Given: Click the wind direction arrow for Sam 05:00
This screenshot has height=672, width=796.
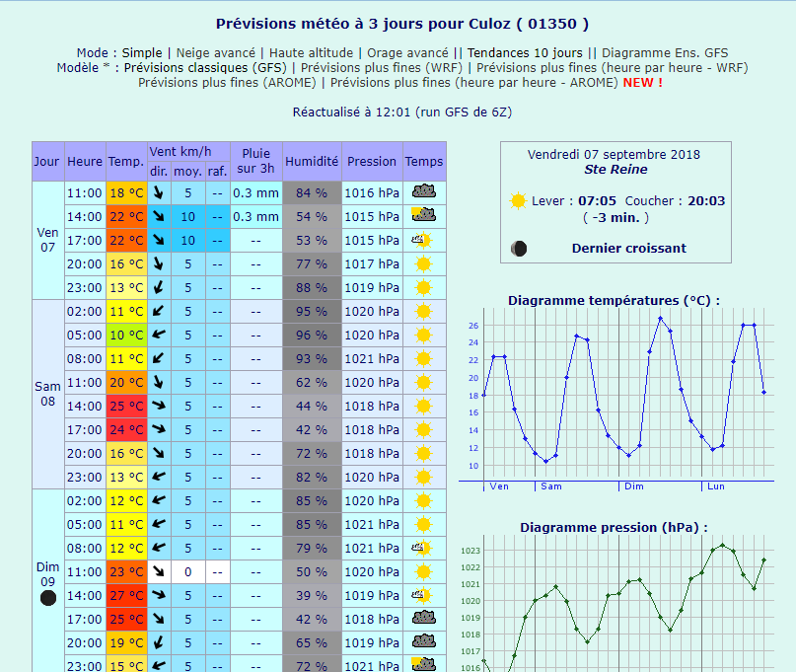Looking at the screenshot, I should tap(159, 335).
